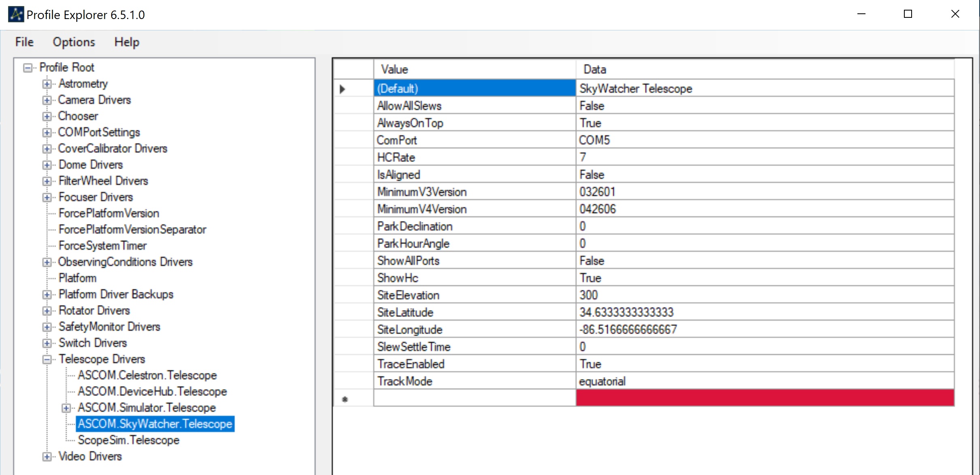Viewport: 980px width, 475px height.
Task: Click the ParkHourAngle name cell
Action: click(475, 243)
